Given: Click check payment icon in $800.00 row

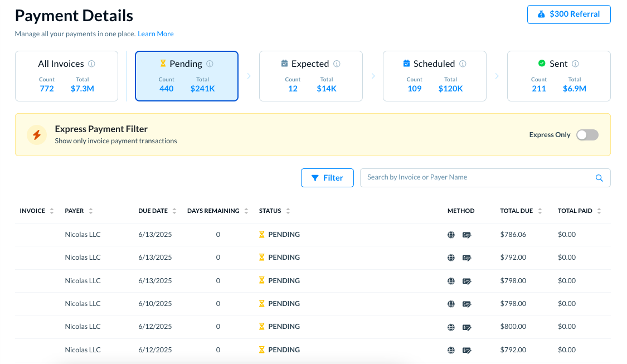Looking at the screenshot, I should tap(467, 327).
